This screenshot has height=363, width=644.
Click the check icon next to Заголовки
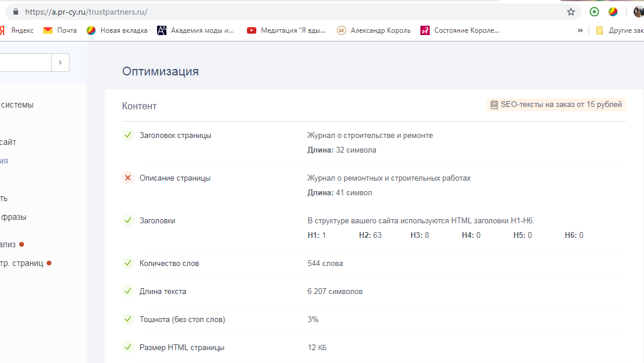point(128,220)
